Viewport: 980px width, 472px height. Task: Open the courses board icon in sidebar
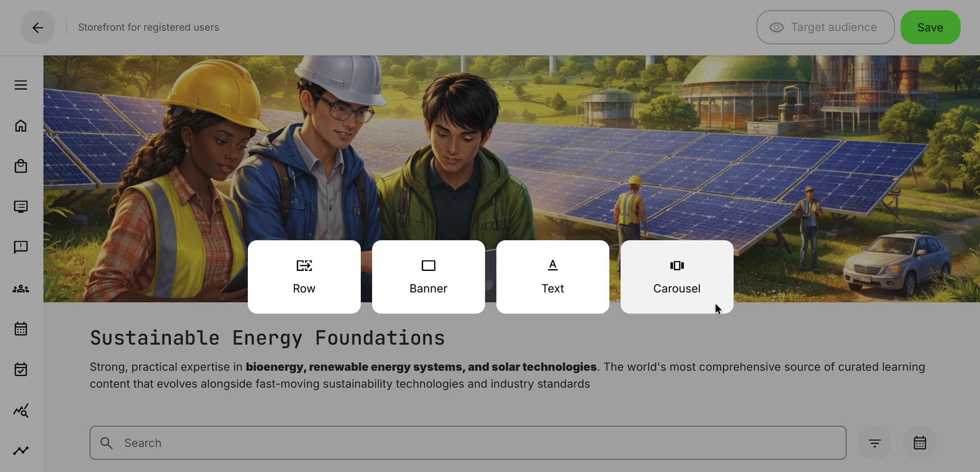pyautogui.click(x=21, y=207)
